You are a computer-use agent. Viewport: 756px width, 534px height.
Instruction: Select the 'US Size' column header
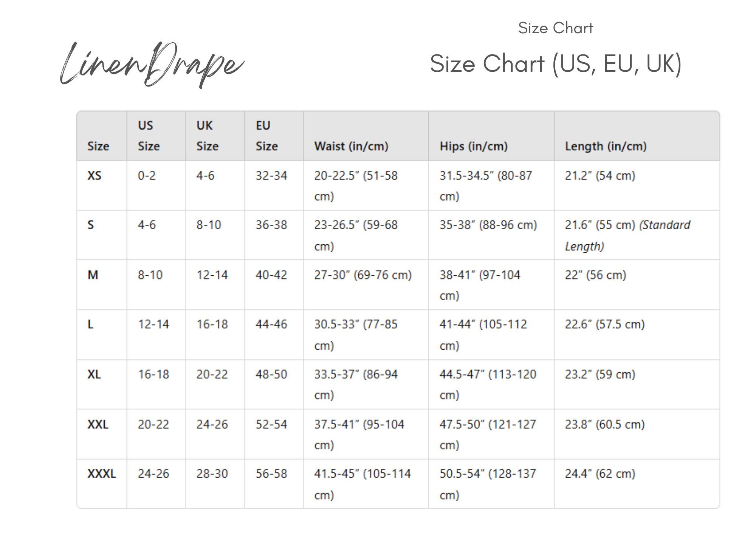click(149, 136)
